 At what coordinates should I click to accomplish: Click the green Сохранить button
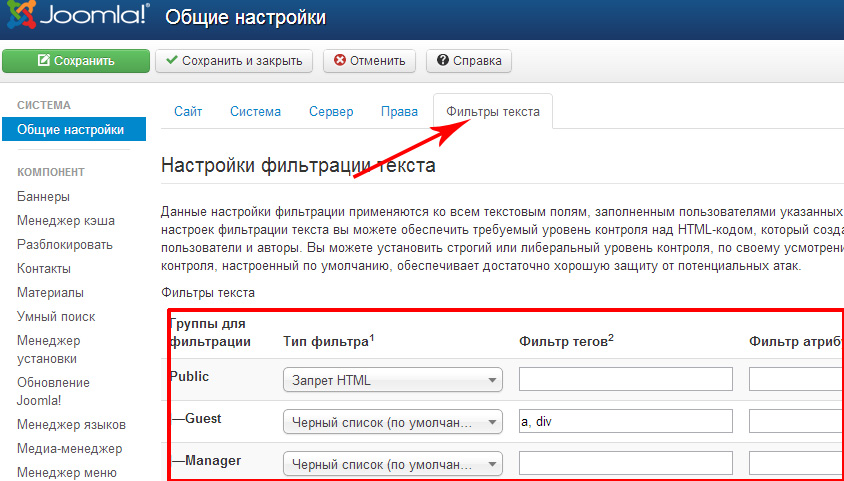click(x=76, y=61)
